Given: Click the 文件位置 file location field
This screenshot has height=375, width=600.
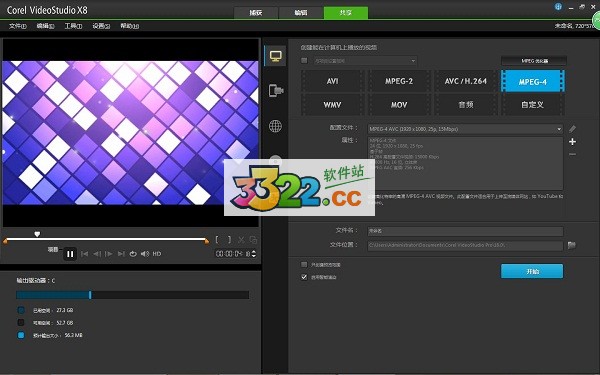Looking at the screenshot, I should [x=465, y=245].
